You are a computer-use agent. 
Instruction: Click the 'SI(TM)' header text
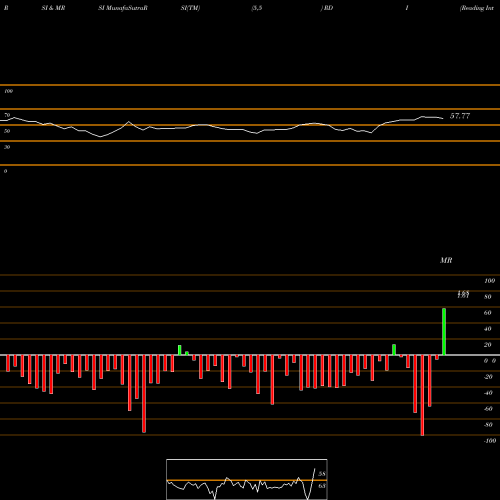point(190,8)
